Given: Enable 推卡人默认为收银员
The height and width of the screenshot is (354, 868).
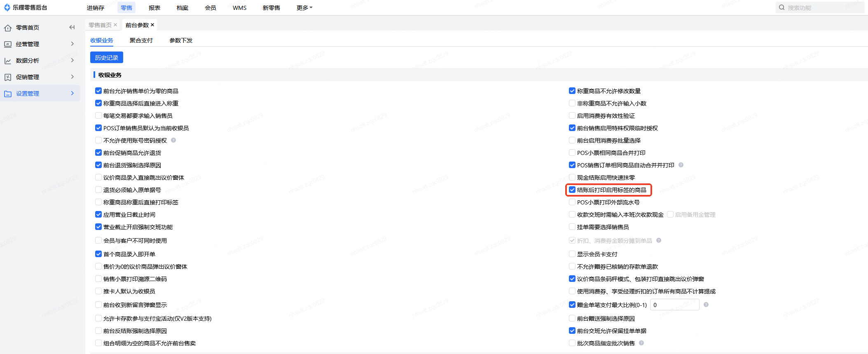Looking at the screenshot, I should click(x=98, y=291).
